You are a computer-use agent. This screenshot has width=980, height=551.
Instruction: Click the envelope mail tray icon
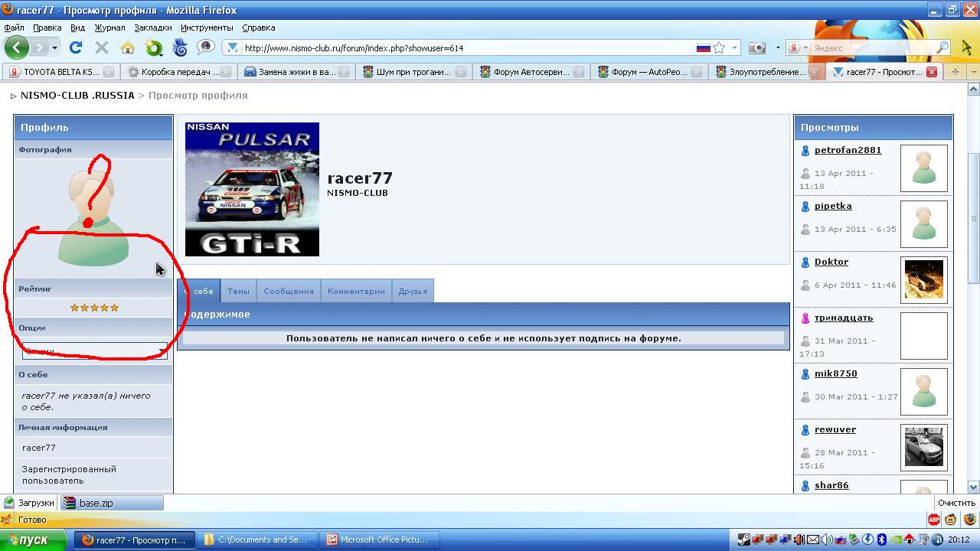coord(813,540)
